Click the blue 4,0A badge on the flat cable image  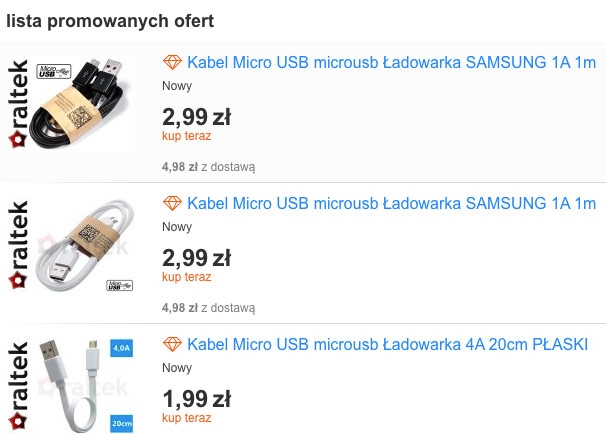(x=122, y=349)
